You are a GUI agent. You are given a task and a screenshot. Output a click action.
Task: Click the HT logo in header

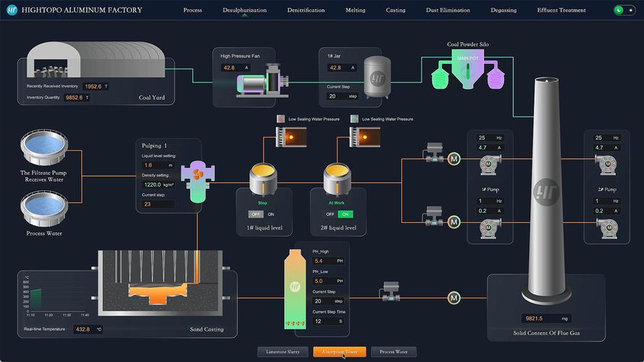point(12,10)
